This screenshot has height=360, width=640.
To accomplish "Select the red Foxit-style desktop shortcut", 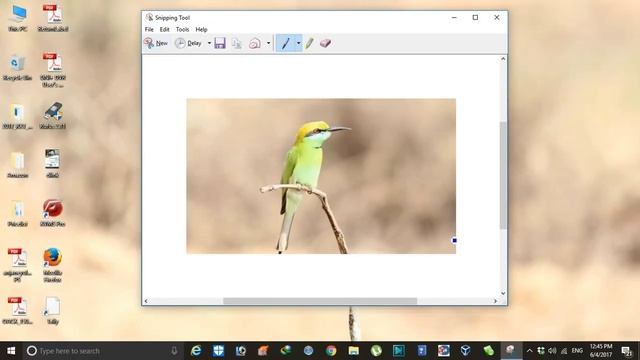I will [53, 213].
